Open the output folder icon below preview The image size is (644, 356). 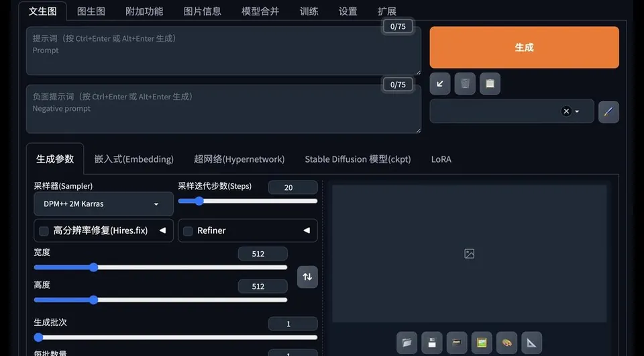coord(407,343)
